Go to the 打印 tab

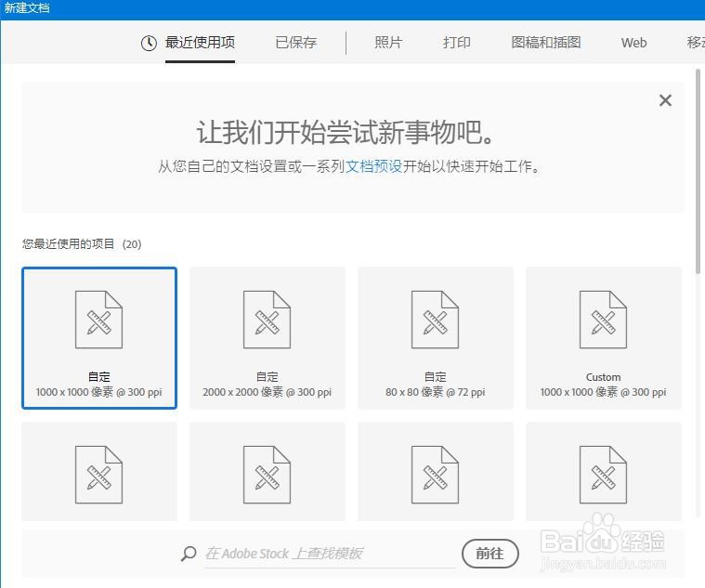pos(457,43)
